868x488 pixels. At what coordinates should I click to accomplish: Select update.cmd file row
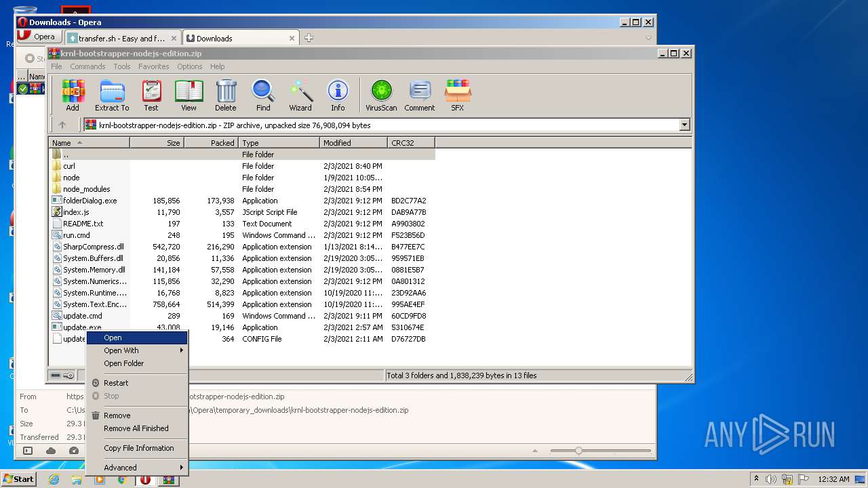click(x=241, y=316)
